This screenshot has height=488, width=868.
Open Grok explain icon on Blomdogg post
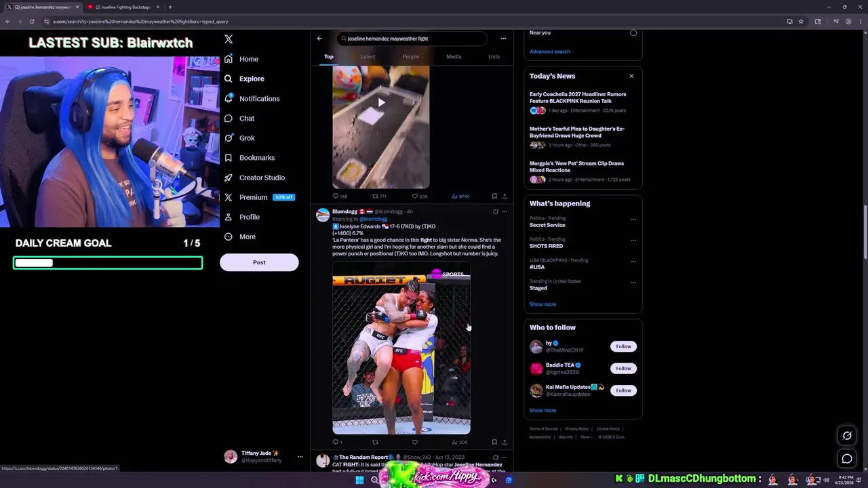coord(496,211)
